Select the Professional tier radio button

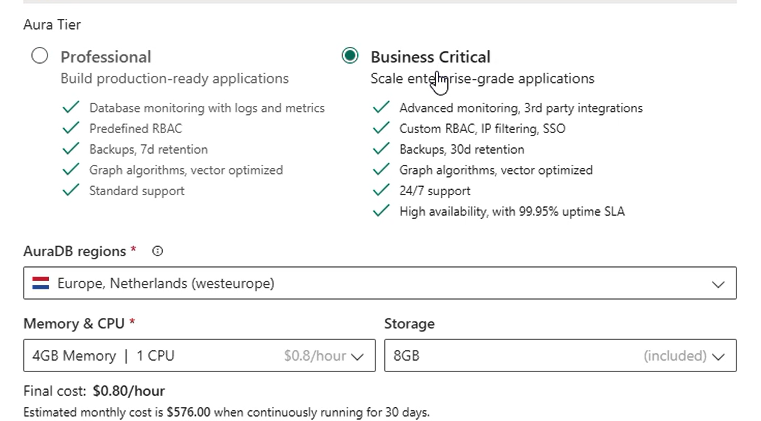click(39, 55)
